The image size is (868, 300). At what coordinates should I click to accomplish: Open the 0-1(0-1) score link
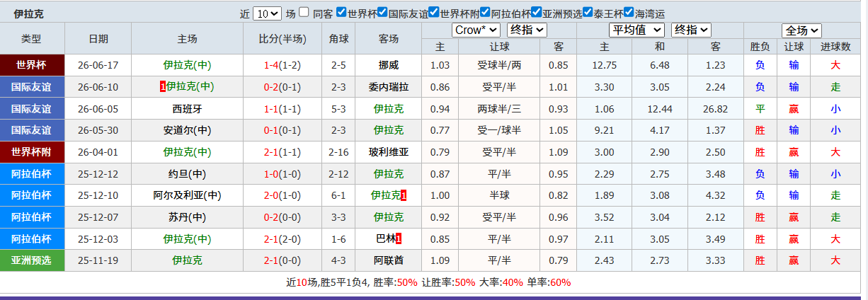[x=282, y=130]
